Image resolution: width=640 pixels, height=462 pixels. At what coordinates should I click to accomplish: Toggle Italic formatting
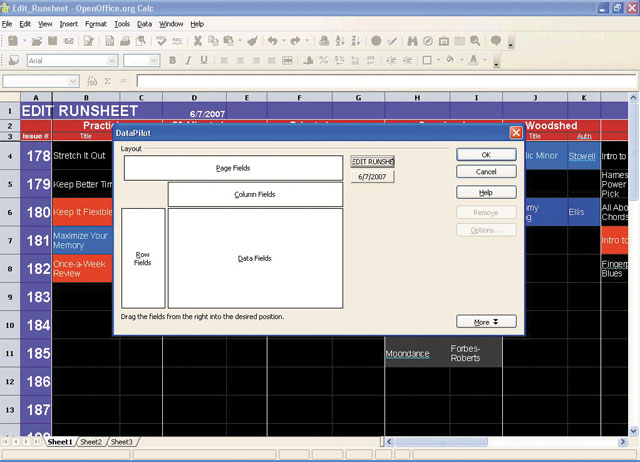188,60
